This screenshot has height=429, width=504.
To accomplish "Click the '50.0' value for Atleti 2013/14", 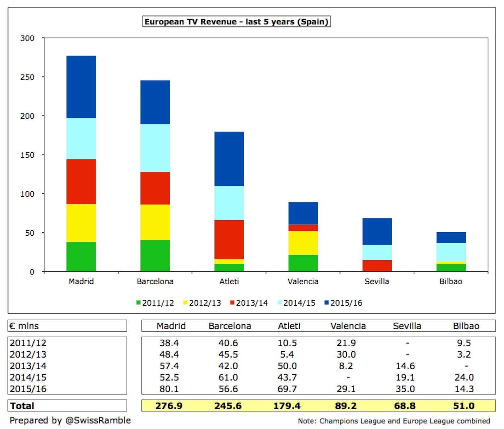I will click(x=287, y=366).
